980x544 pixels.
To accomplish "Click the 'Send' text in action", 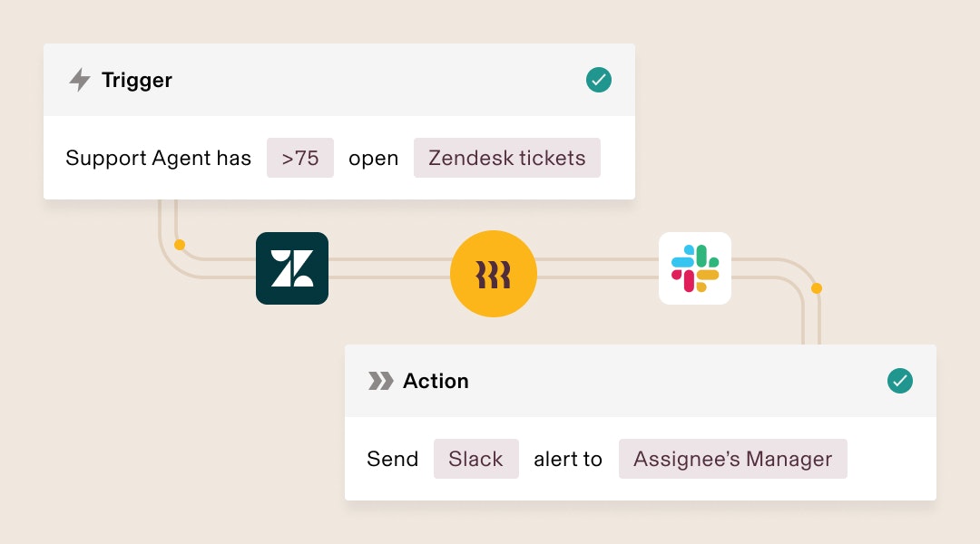I will pos(393,459).
